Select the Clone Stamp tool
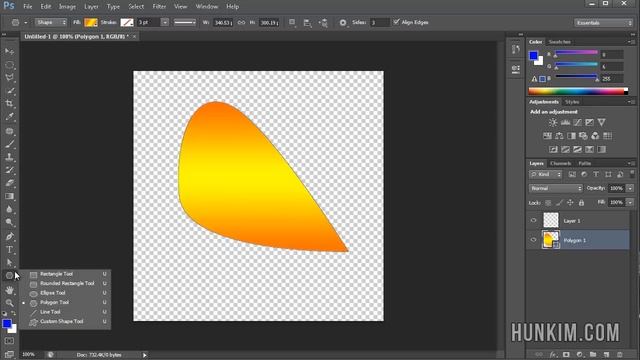Image resolution: width=640 pixels, height=360 pixels. pyautogui.click(x=9, y=157)
